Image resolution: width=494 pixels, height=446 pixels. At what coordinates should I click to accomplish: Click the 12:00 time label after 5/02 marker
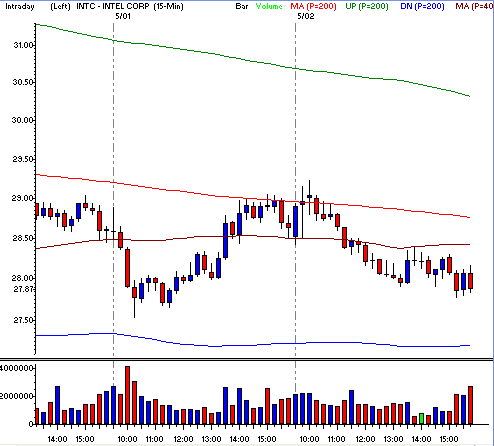pos(365,439)
